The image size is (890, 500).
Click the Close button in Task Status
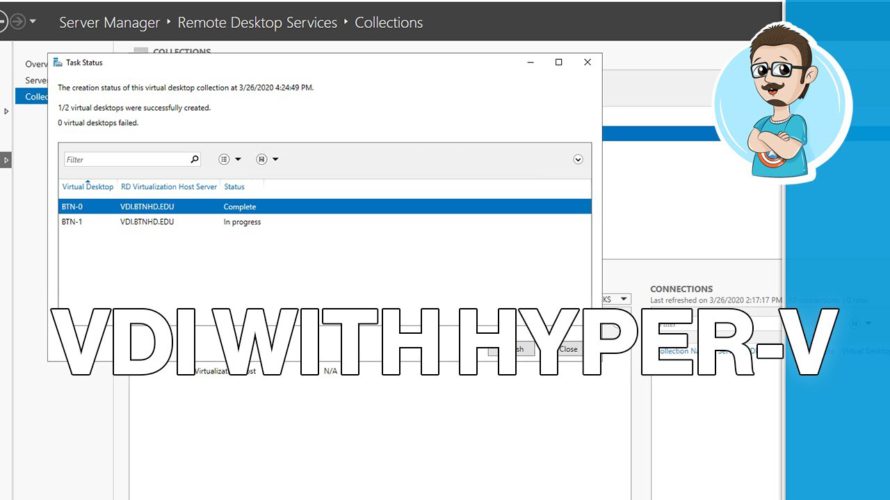click(568, 349)
